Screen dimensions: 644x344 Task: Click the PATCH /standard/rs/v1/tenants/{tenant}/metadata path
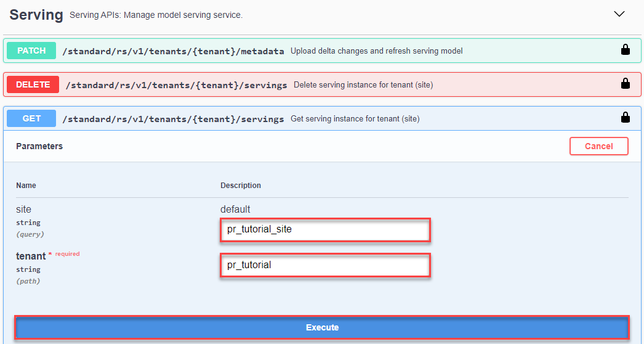point(173,51)
